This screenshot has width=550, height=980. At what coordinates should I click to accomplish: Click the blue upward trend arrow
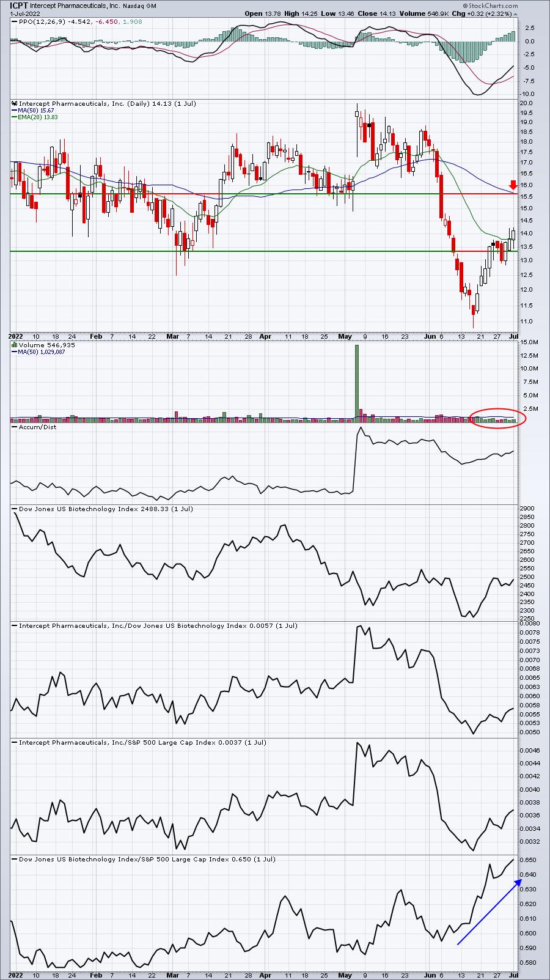(489, 912)
